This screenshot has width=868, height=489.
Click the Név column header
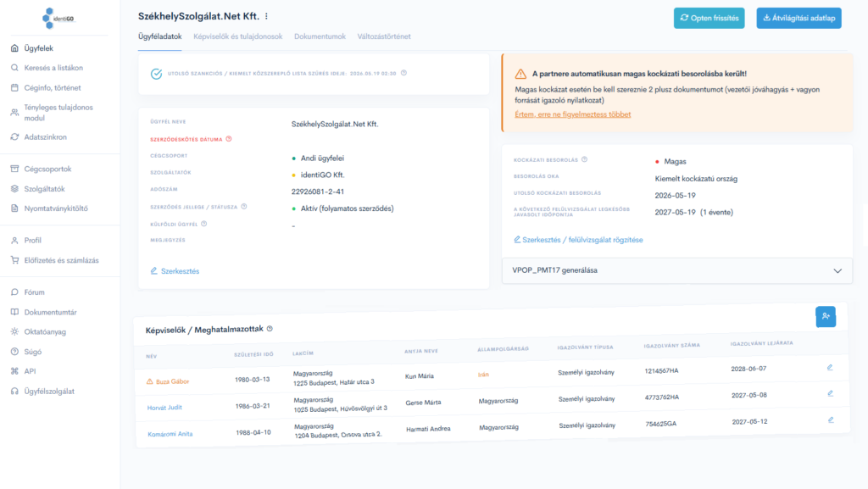coord(151,356)
